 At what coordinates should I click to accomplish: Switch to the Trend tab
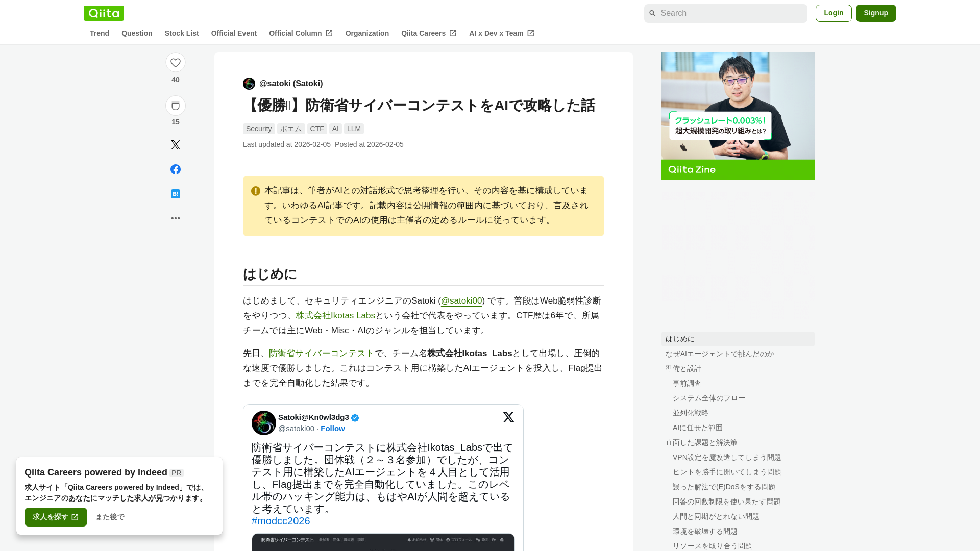click(100, 33)
